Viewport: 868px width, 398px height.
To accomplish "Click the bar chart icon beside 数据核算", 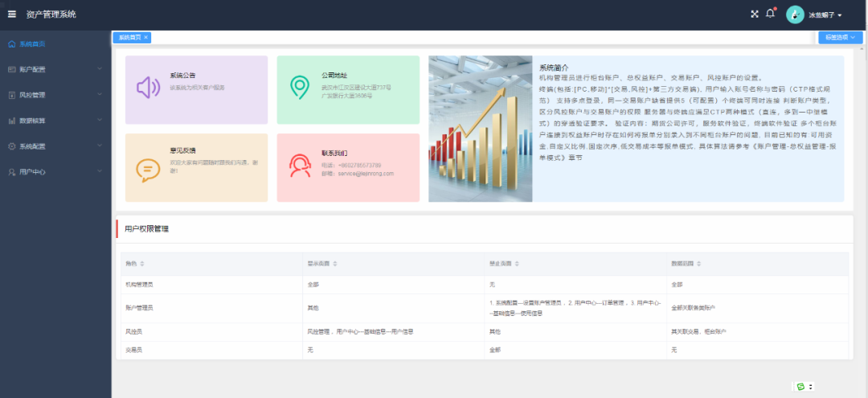I will pyautogui.click(x=11, y=121).
